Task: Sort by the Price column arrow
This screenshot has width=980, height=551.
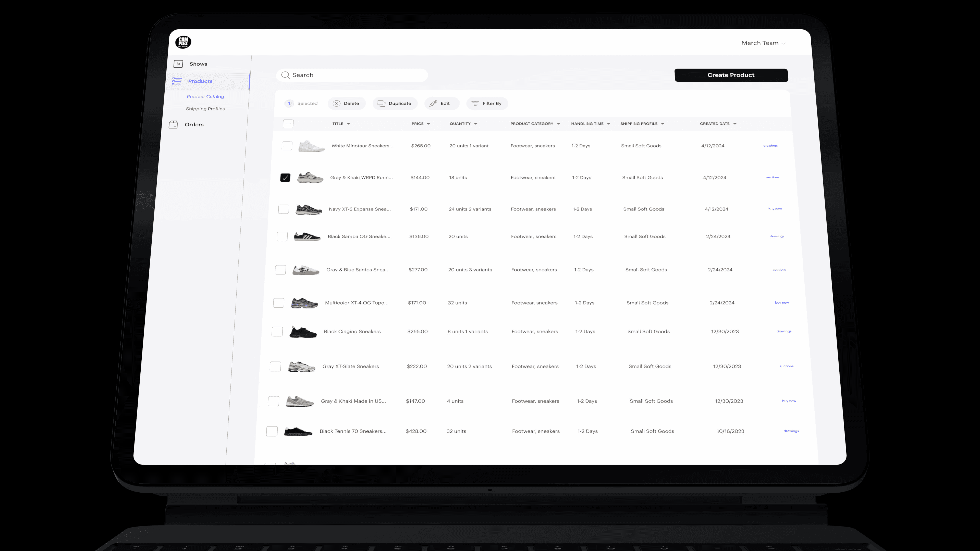Action: point(428,124)
